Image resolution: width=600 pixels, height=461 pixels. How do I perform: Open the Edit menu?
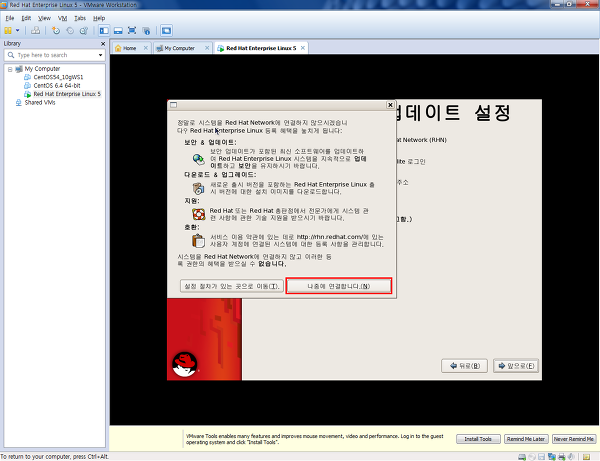tap(26, 18)
